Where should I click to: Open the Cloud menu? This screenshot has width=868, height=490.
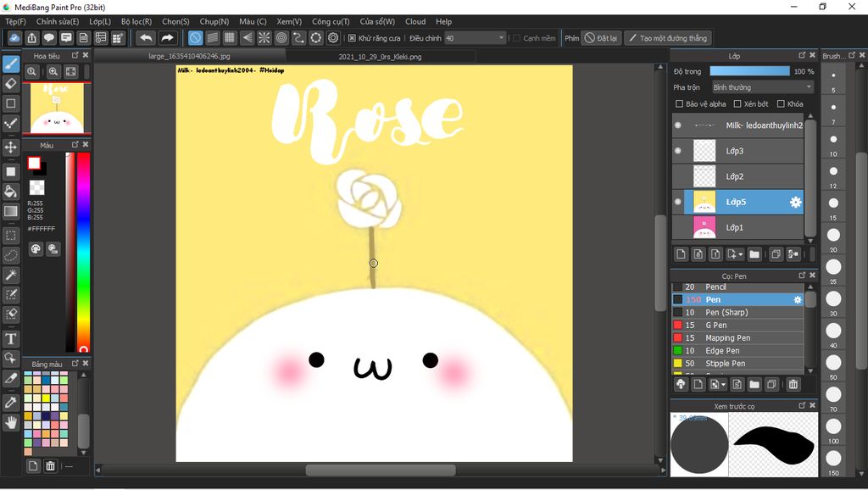415,21
